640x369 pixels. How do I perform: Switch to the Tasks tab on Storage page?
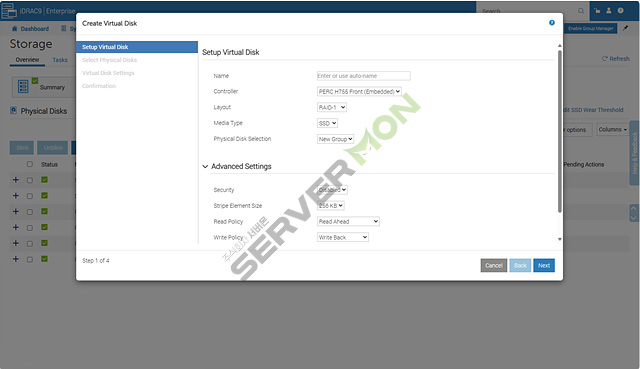(x=60, y=60)
